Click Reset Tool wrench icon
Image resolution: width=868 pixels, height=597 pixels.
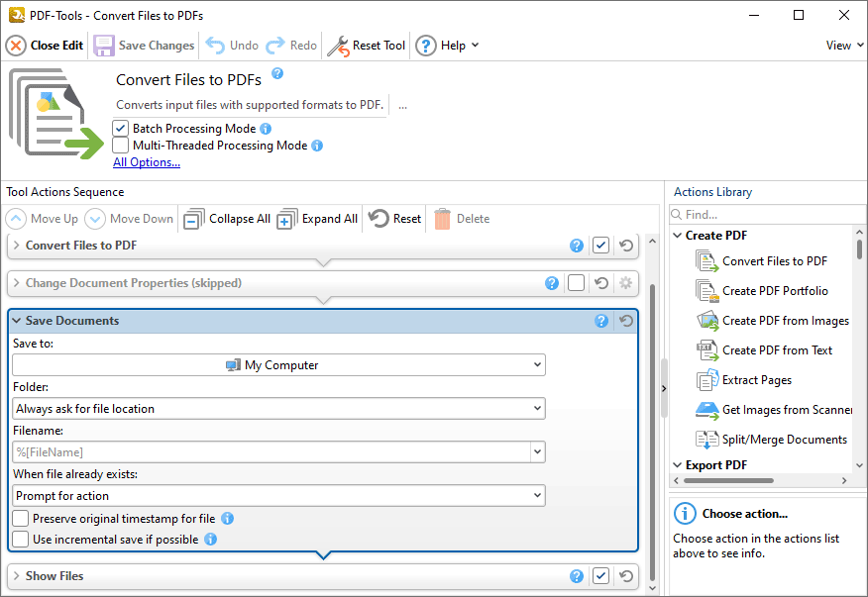point(338,46)
